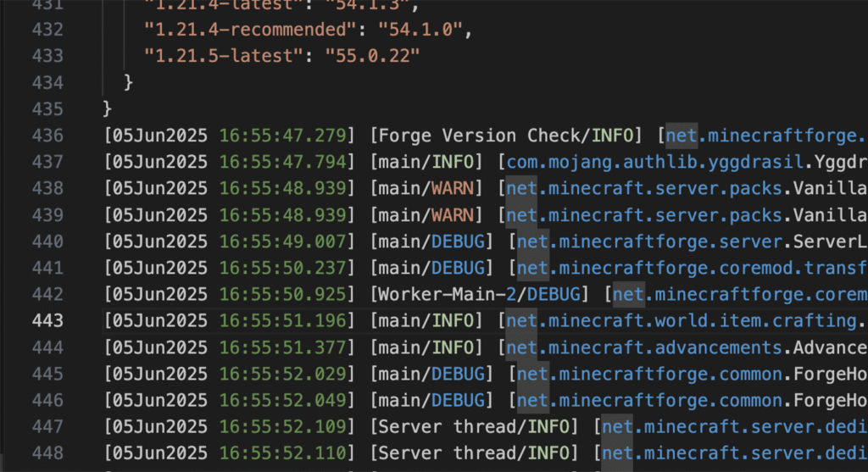Click the closing brace on line 435

(x=108, y=109)
